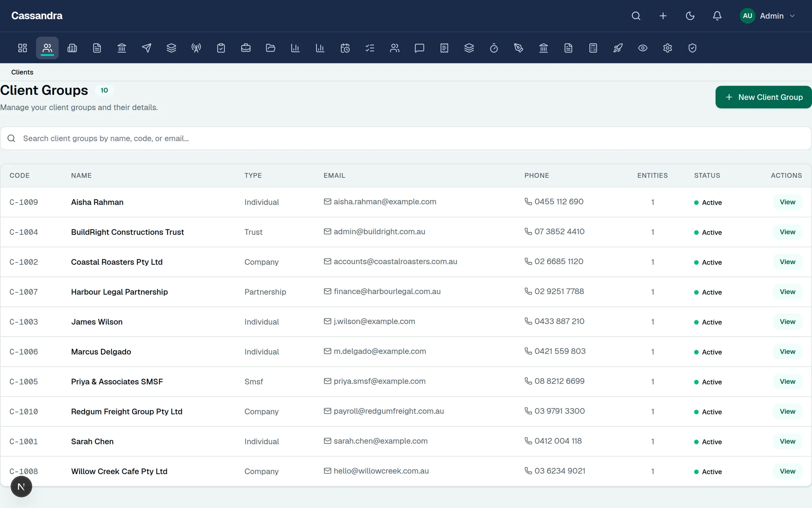Click the TYPE column header
The image size is (812, 508).
(253, 175)
